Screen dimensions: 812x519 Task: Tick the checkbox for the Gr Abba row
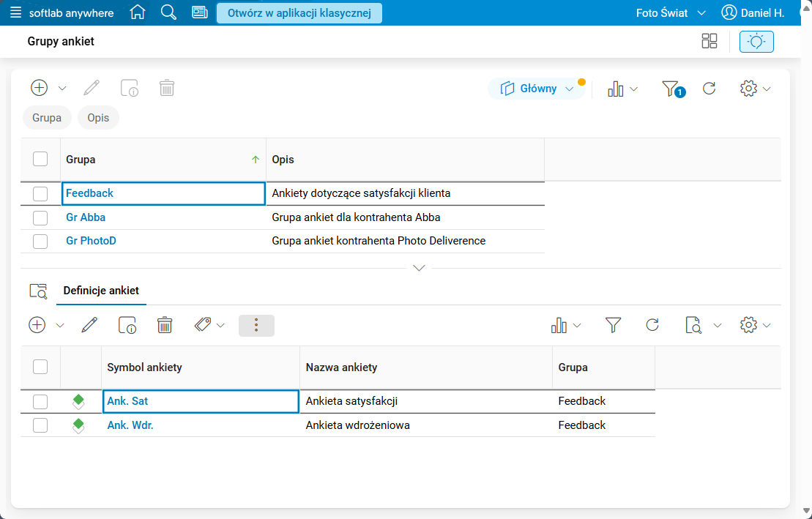[x=40, y=217]
